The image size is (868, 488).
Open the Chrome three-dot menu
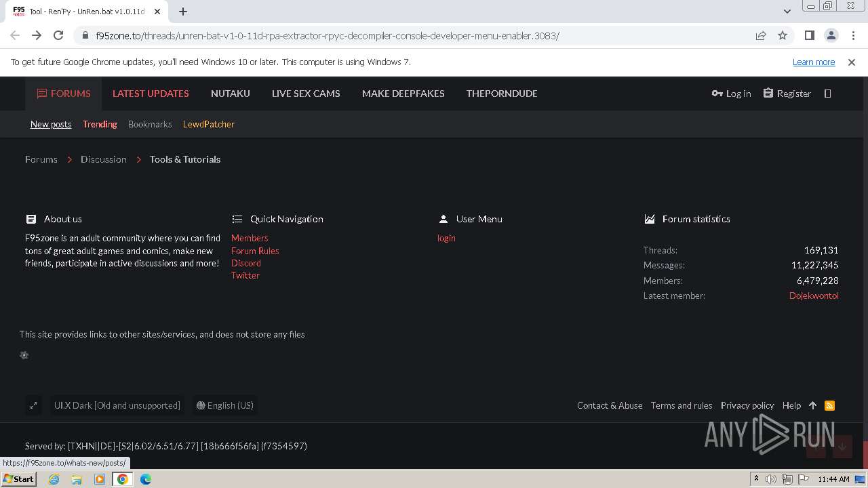click(x=852, y=35)
